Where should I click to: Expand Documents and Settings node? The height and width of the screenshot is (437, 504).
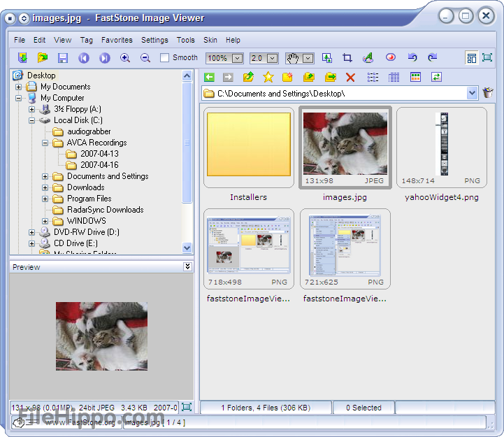(x=45, y=176)
